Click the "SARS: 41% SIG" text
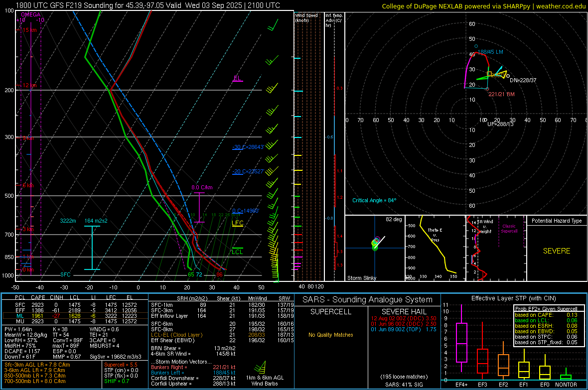Screen dimensions: 588x390 click(404, 385)
